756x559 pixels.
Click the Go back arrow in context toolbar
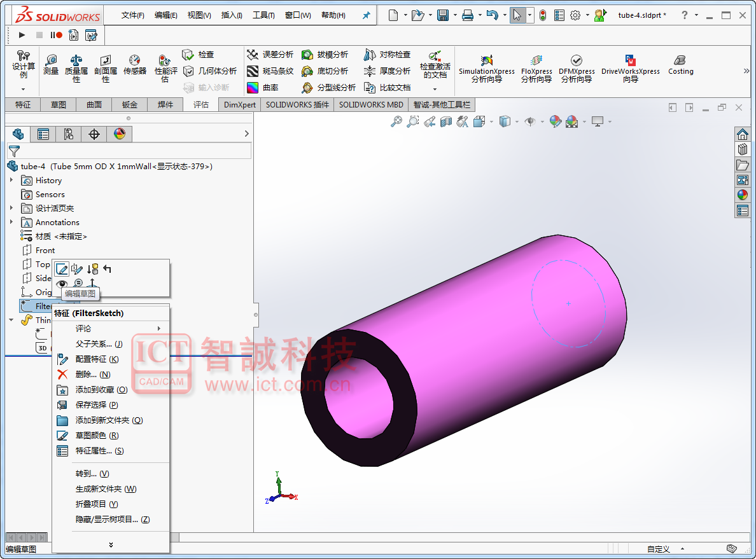click(x=107, y=269)
